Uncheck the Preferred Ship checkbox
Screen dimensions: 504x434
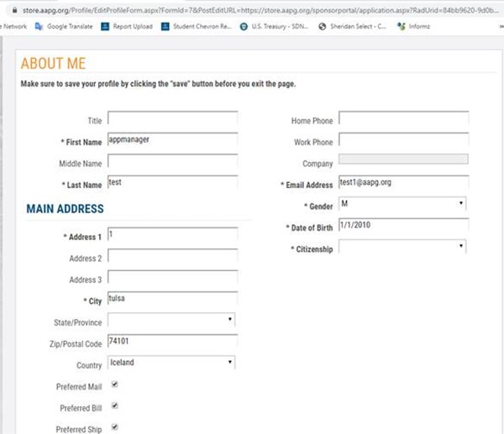[114, 426]
